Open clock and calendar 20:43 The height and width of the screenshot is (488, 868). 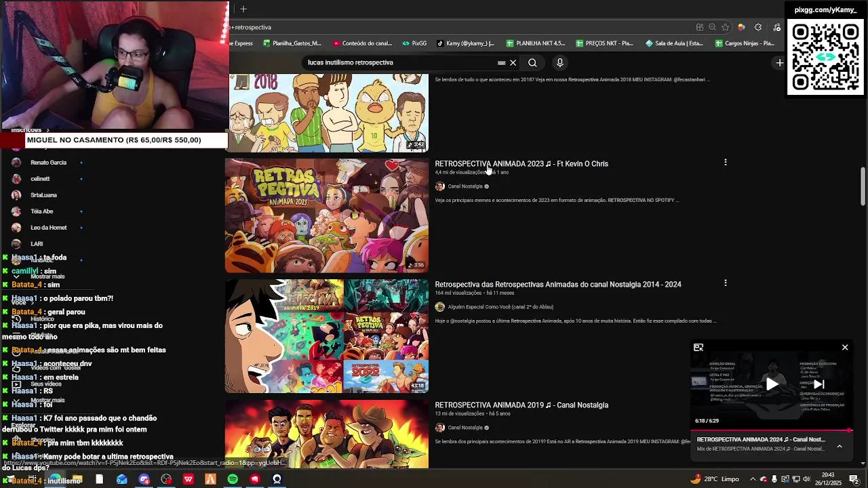click(x=828, y=479)
